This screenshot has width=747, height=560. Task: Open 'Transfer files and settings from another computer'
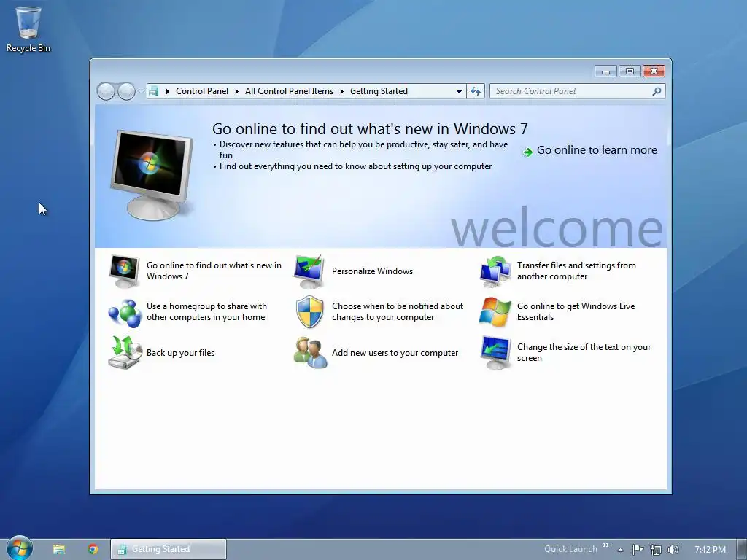(x=576, y=271)
